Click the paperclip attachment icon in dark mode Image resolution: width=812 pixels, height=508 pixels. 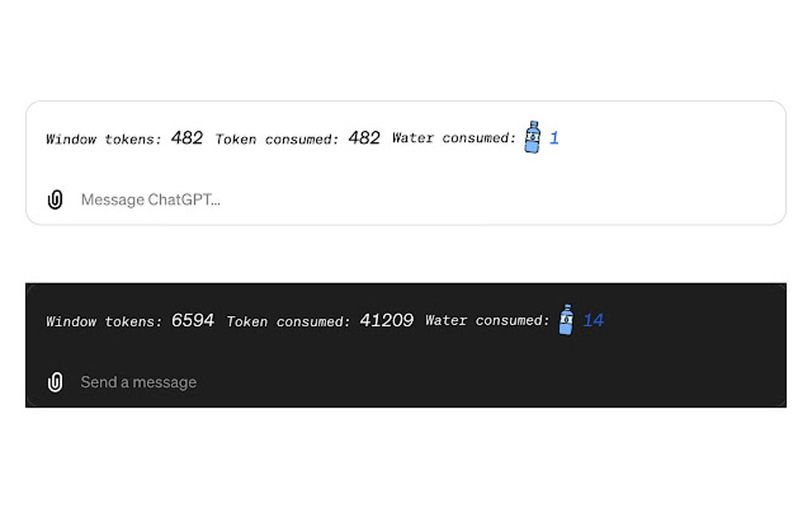[x=55, y=382]
